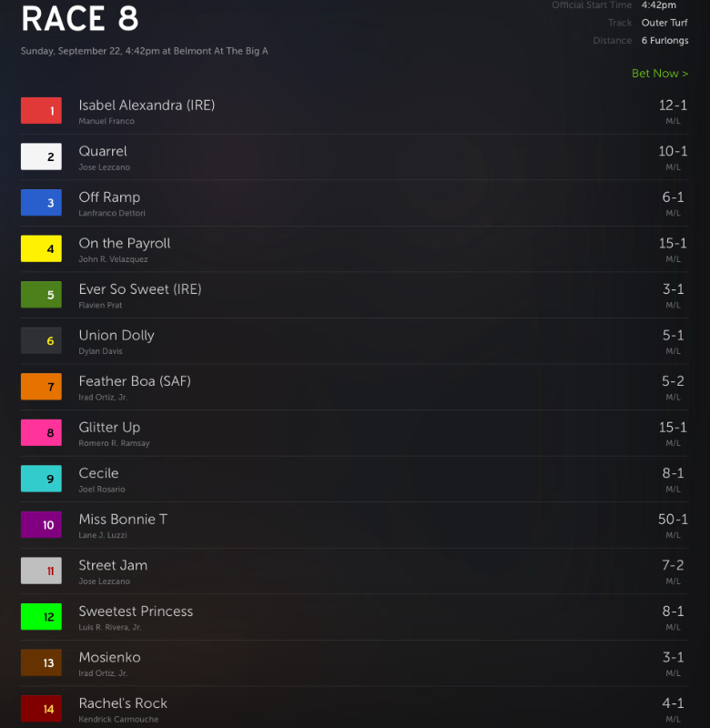Click the Rachel's Rock entry

coord(355,709)
